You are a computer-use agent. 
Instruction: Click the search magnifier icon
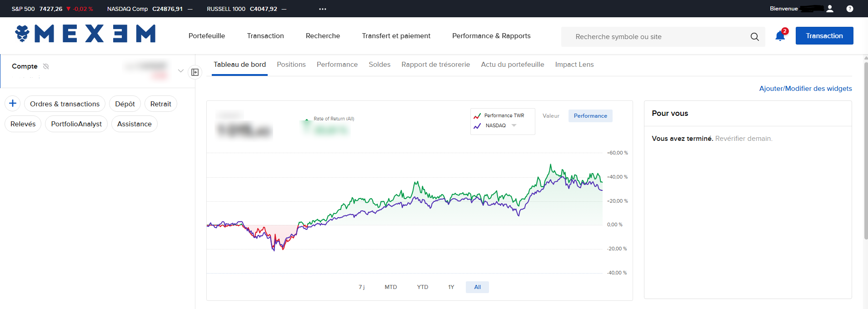[x=754, y=37]
